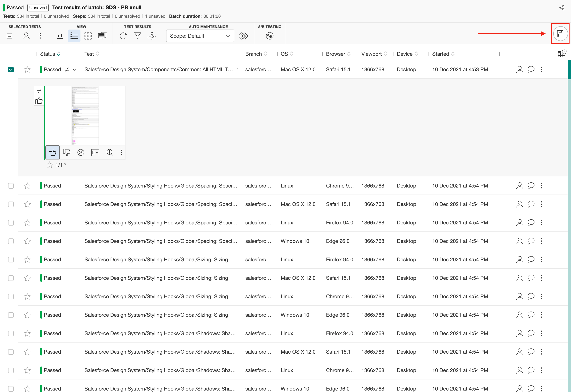Share the batch results
The image size is (571, 392).
point(561,8)
